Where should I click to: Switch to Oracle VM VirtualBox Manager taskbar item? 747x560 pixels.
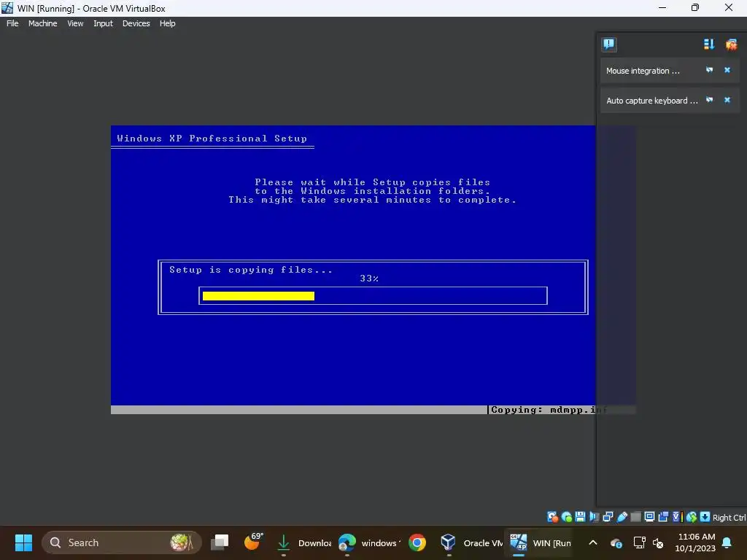pos(471,542)
